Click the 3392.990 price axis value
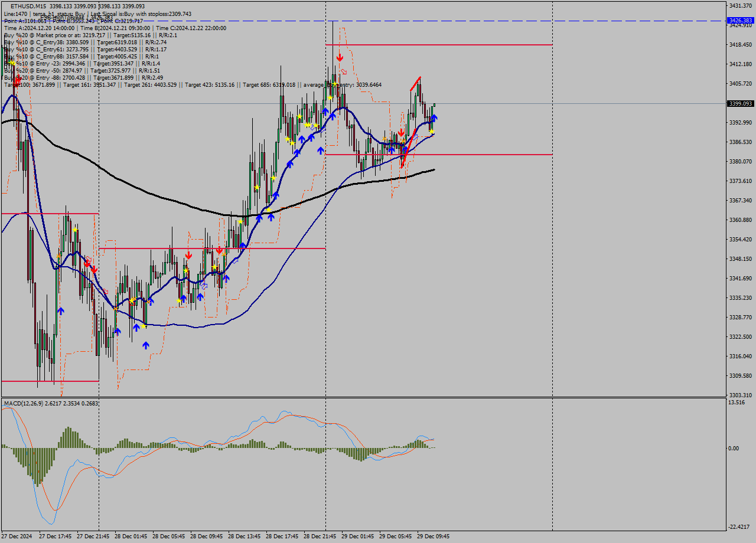The image size is (756, 543). point(740,122)
